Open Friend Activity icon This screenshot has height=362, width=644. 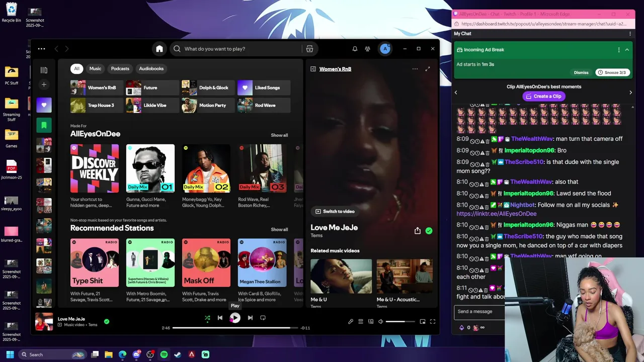[x=367, y=49]
